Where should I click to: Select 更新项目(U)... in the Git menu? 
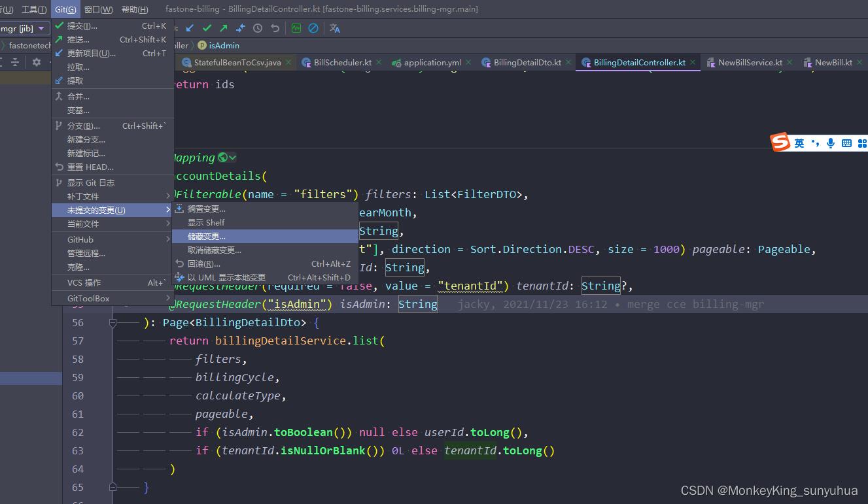pos(113,54)
